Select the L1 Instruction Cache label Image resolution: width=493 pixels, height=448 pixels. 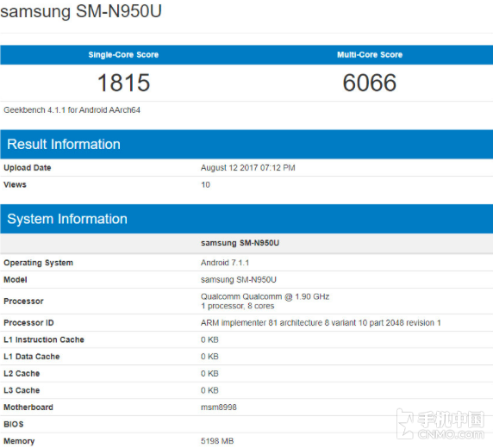coord(44,339)
